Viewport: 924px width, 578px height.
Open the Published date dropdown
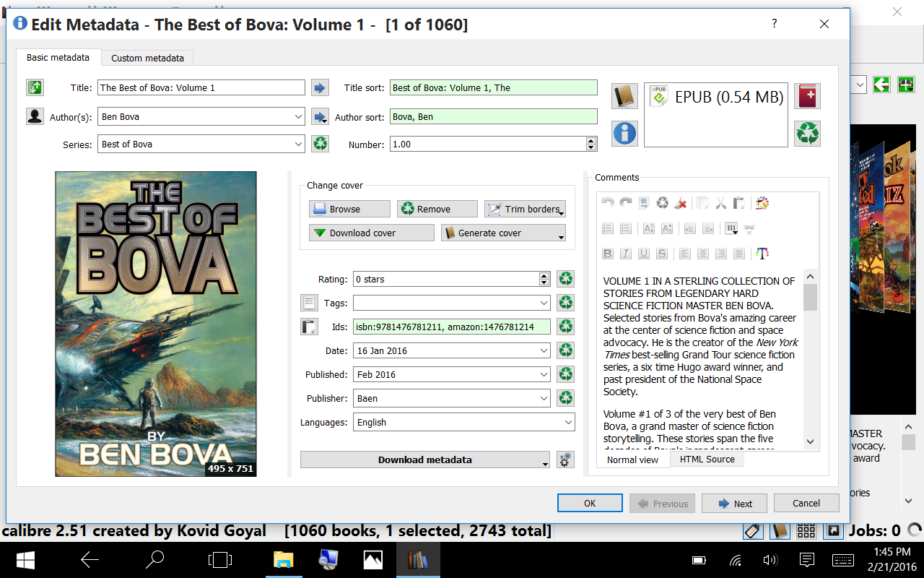click(x=544, y=374)
